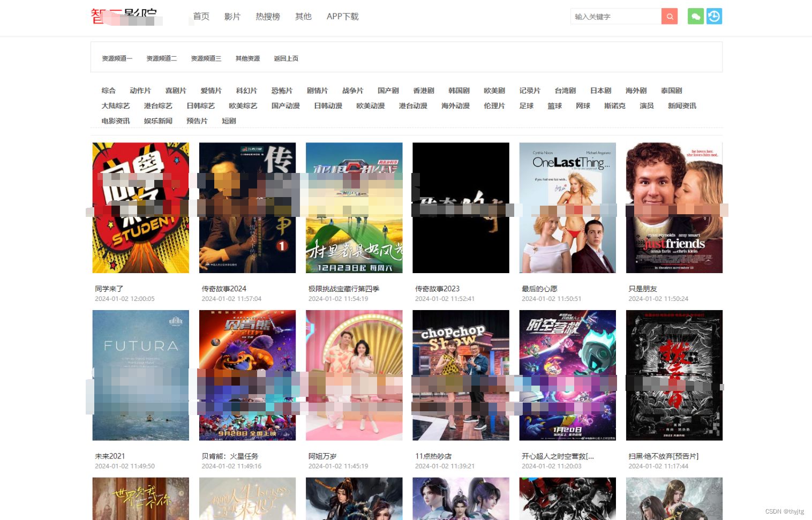This screenshot has width=812, height=520.
Task: Filter by the 科幻片 category
Action: 246,91
